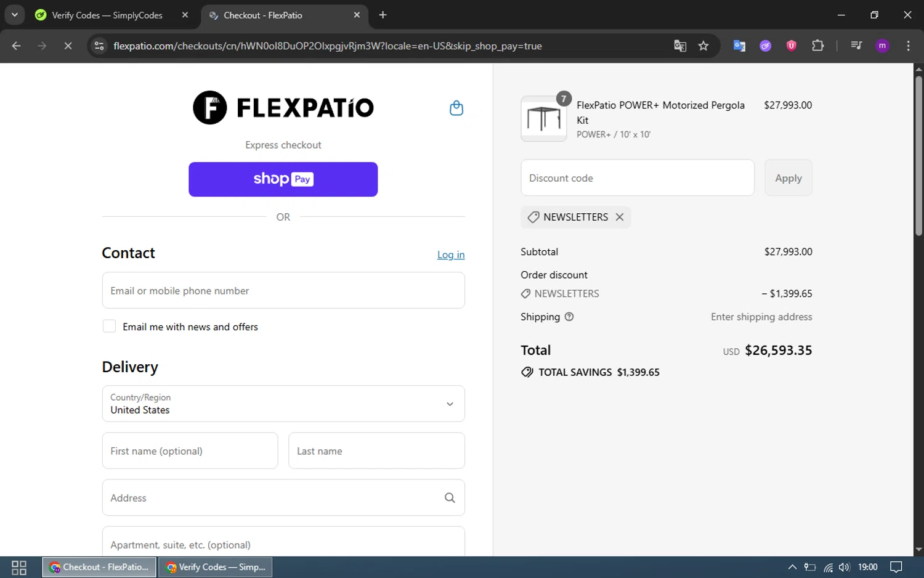Click the Enter shipping address text

point(761,317)
